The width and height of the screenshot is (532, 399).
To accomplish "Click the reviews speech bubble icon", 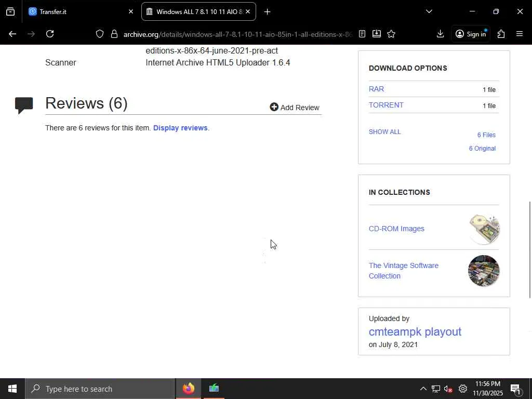I will click(24, 105).
